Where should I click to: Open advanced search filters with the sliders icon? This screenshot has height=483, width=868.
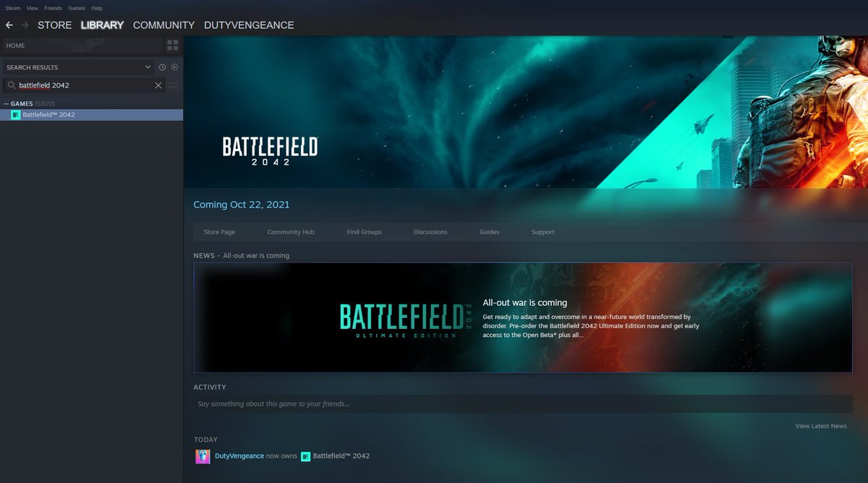click(173, 85)
